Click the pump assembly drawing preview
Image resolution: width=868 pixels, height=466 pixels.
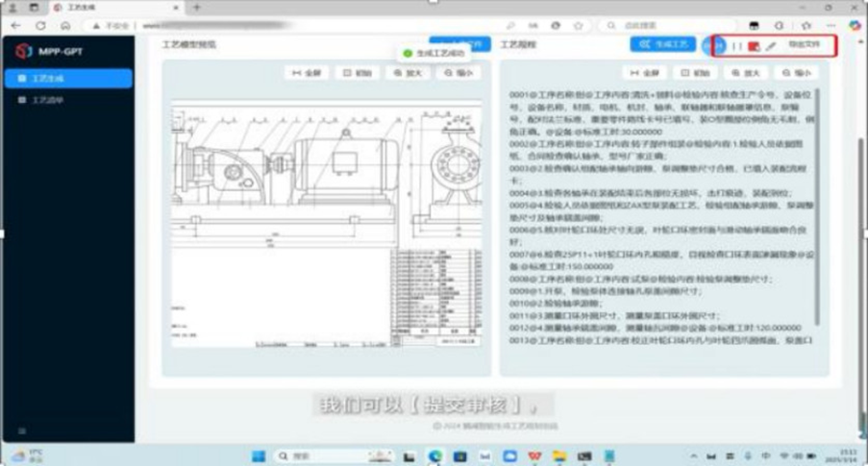tap(326, 224)
